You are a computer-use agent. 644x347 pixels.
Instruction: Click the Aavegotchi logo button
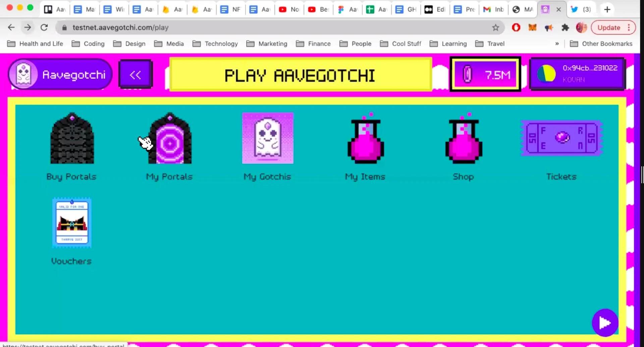point(60,74)
